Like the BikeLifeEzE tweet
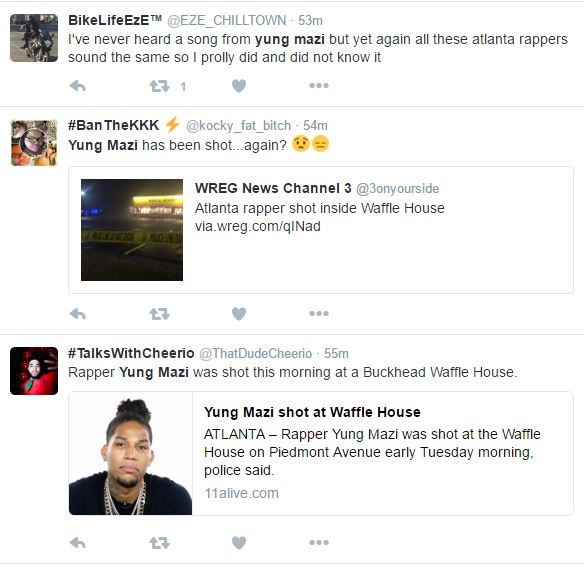Image resolution: width=584 pixels, height=568 pixels. [x=239, y=86]
